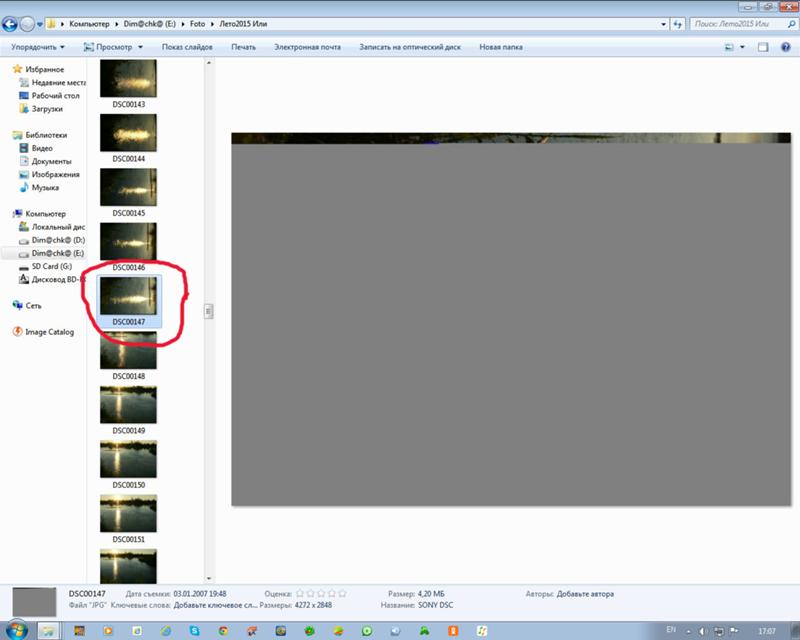The width and height of the screenshot is (800, 640).
Task: Click Электронная почта in the toolbar
Action: tap(308, 47)
